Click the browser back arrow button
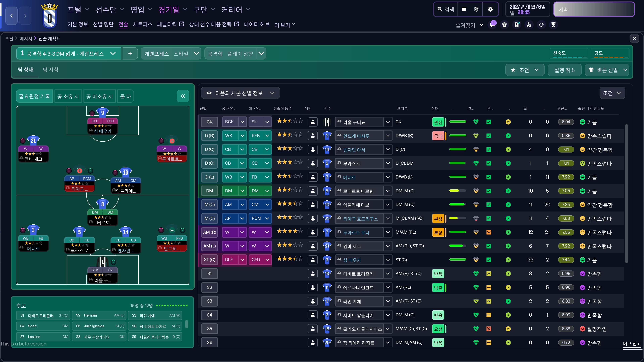644x362 pixels. (x=12, y=16)
